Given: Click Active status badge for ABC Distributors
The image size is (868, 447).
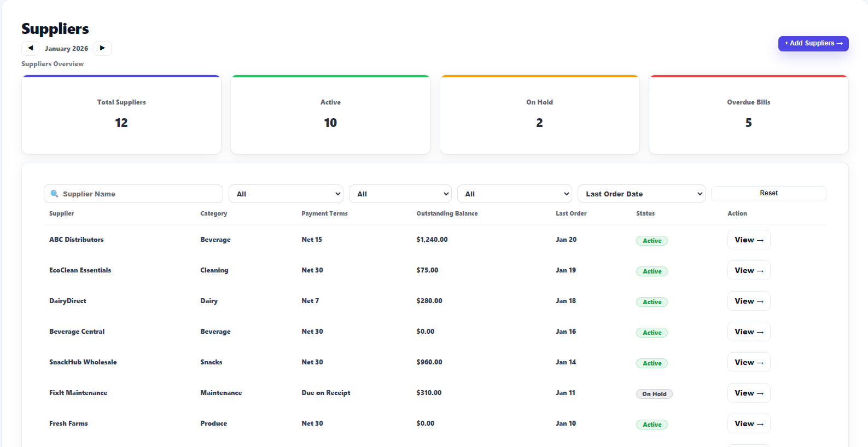Looking at the screenshot, I should click(x=652, y=241).
